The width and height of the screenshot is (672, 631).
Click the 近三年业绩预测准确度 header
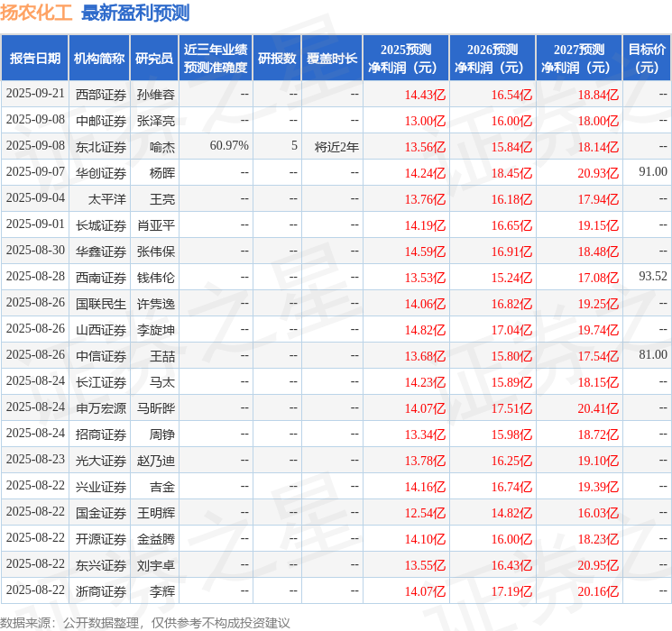[216, 59]
